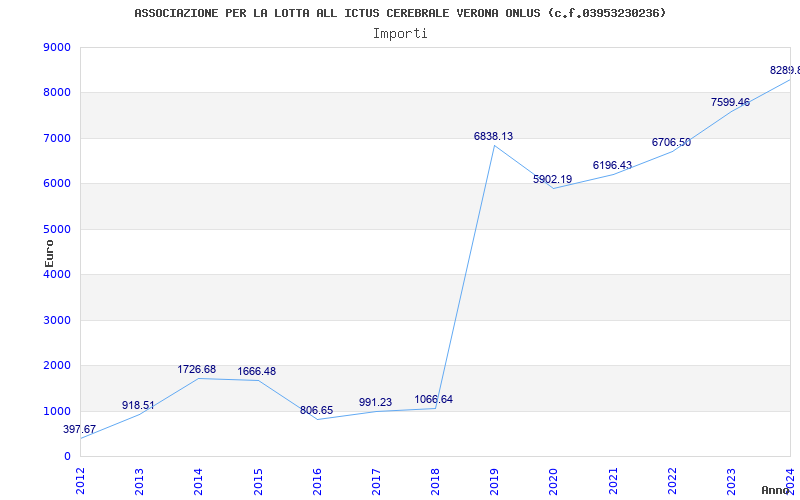This screenshot has height=500, width=800.
Task: Click data label 6706.50
Action: click(x=671, y=142)
